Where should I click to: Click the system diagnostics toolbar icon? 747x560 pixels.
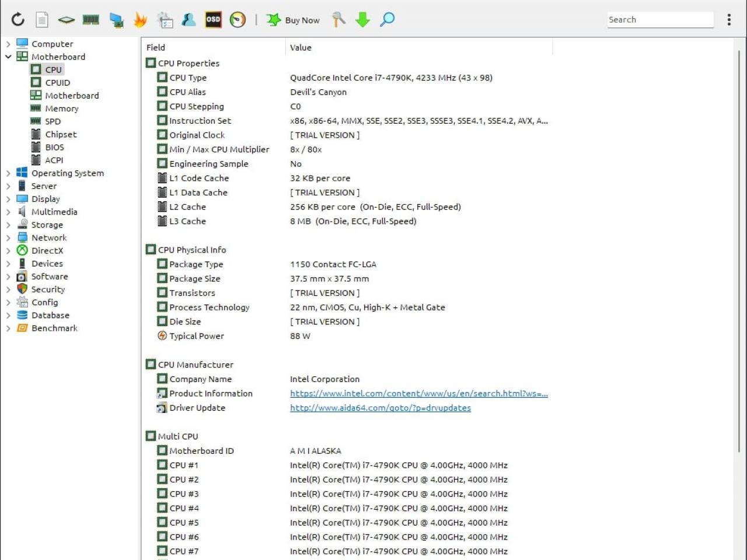click(165, 20)
